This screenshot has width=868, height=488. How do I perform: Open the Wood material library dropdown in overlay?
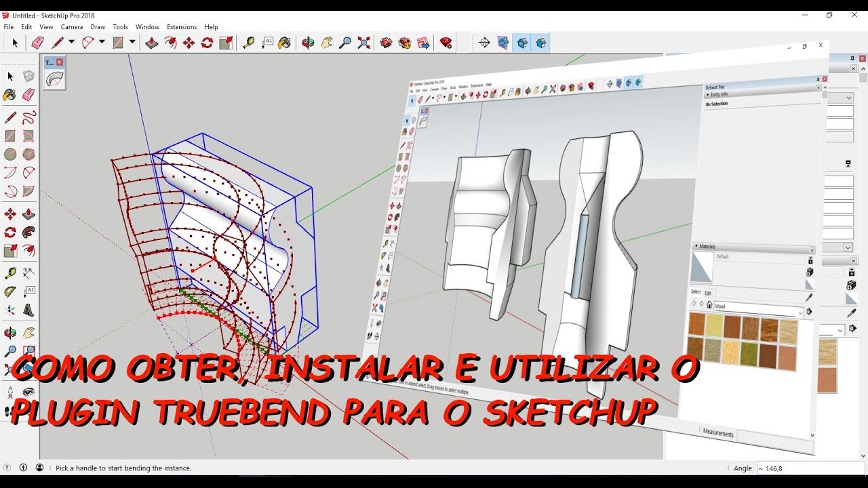pos(800,312)
